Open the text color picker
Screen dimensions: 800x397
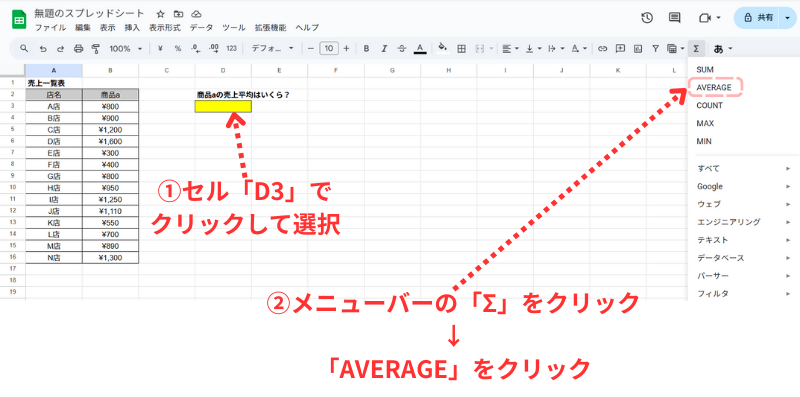tap(419, 48)
